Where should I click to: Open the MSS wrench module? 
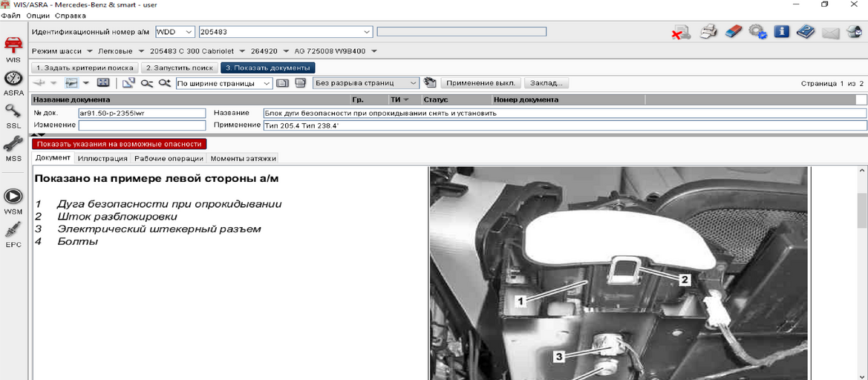[x=13, y=148]
